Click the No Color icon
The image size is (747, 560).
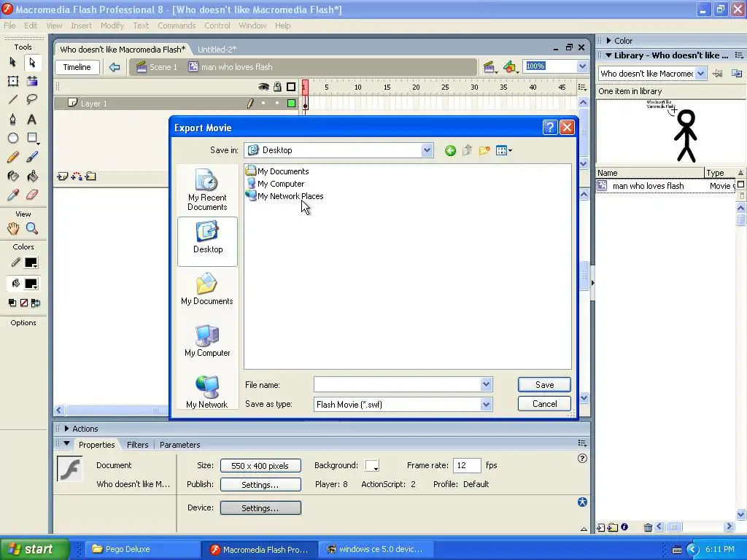coord(24,303)
